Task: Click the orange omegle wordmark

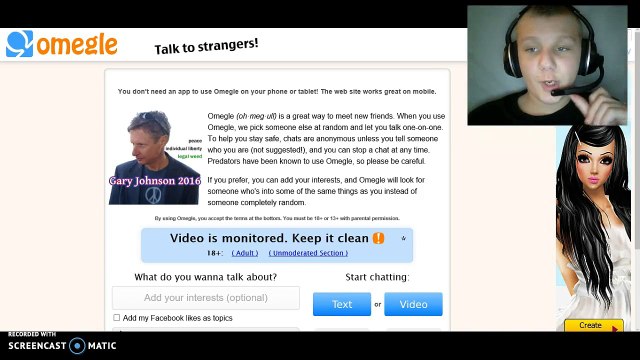Action: 77,44
